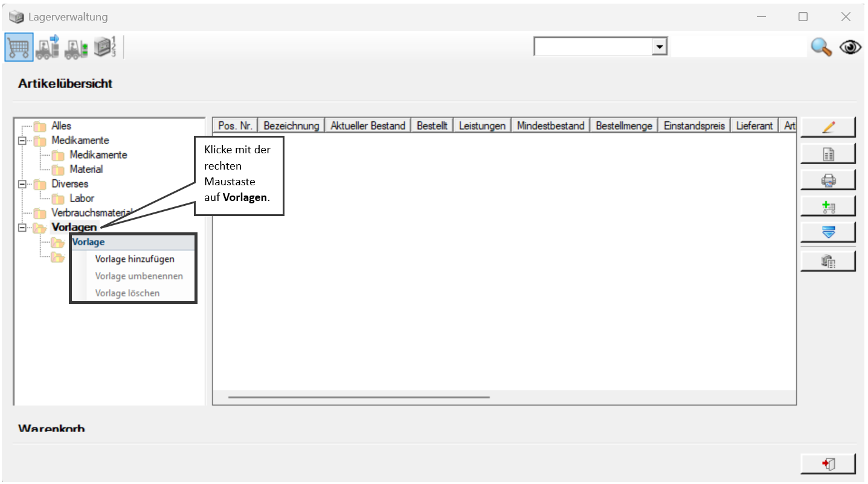Open the search filter combo box

coord(600,47)
